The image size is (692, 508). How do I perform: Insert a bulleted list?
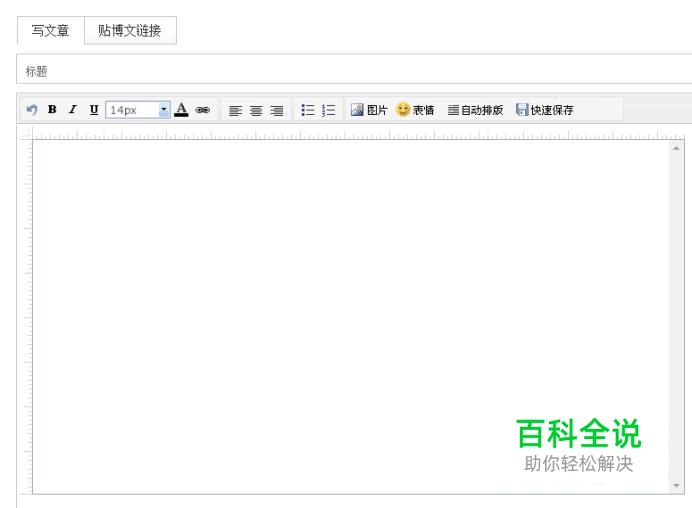[308, 110]
